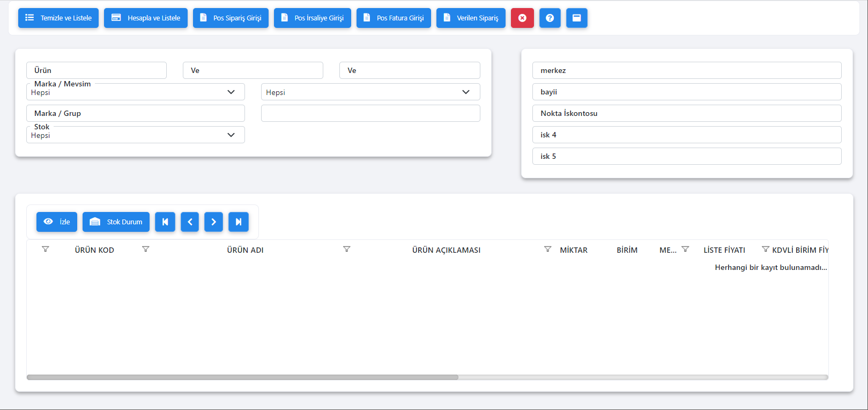This screenshot has width=868, height=410.
Task: Click the blue window panel icon button
Action: coord(576,18)
